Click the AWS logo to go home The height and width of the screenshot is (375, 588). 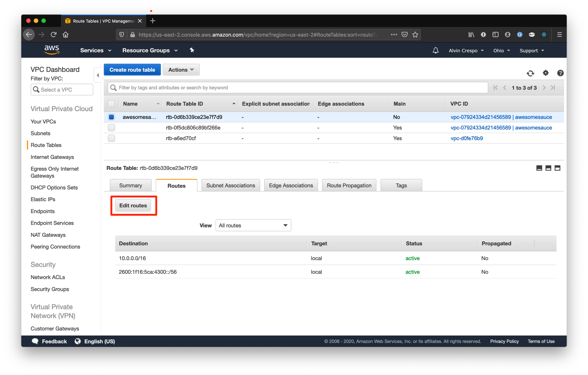click(x=52, y=50)
